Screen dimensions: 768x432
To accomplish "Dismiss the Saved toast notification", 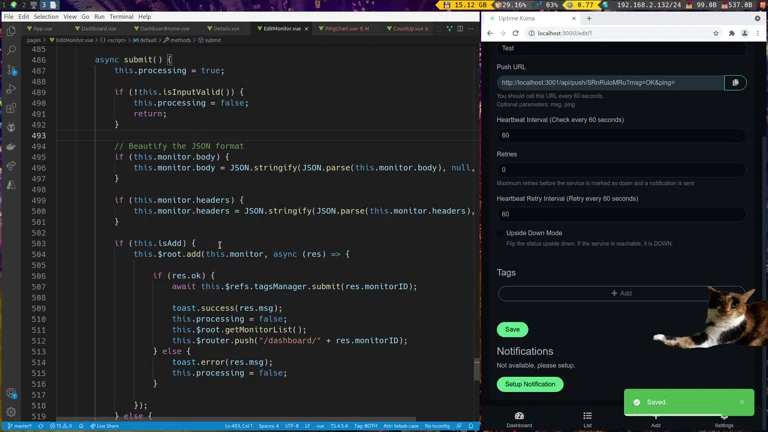I will click(x=742, y=402).
